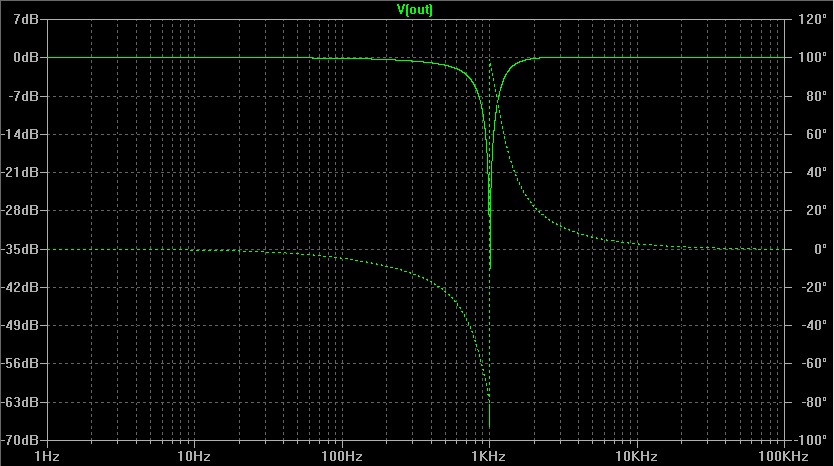Click the 100Hz frequency axis label

coord(341,456)
